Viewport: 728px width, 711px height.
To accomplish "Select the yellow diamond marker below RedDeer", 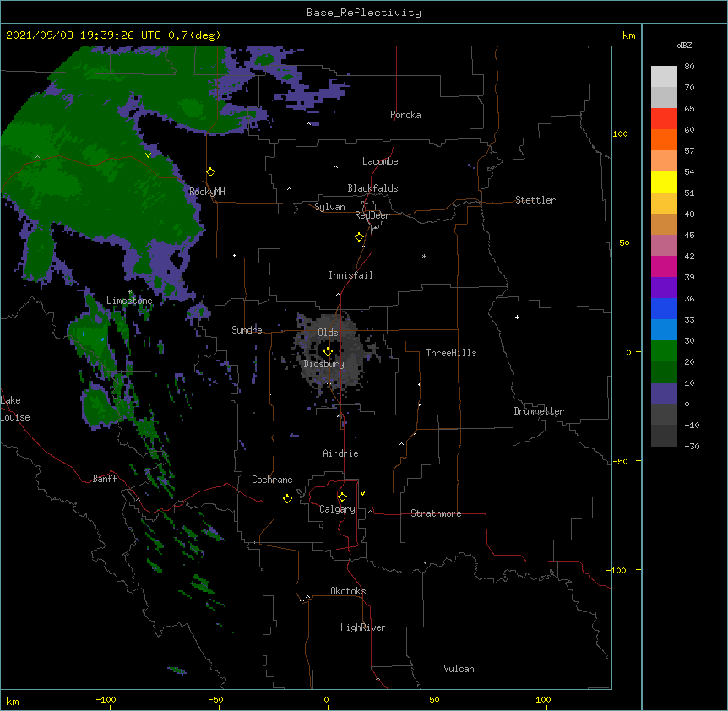I will [x=360, y=237].
